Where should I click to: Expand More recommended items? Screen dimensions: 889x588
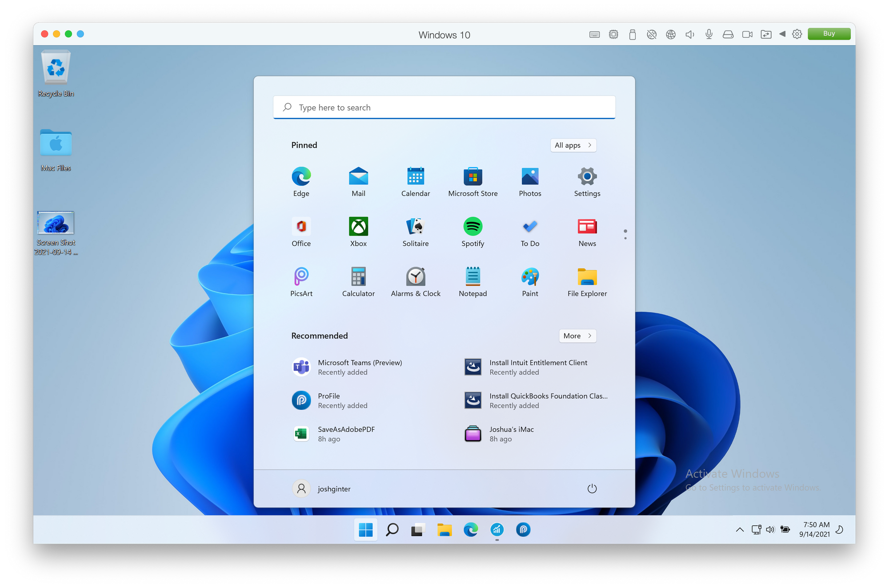[577, 336]
